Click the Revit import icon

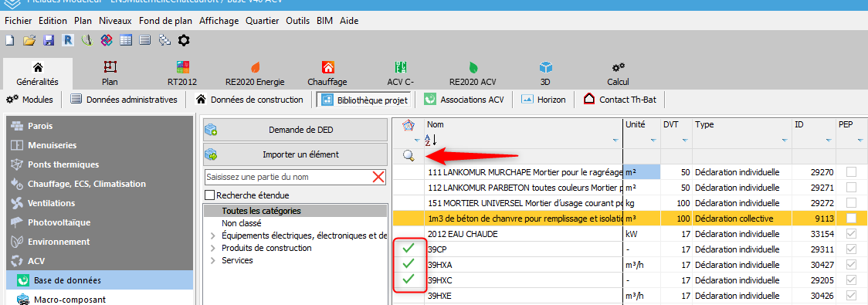[x=68, y=40]
